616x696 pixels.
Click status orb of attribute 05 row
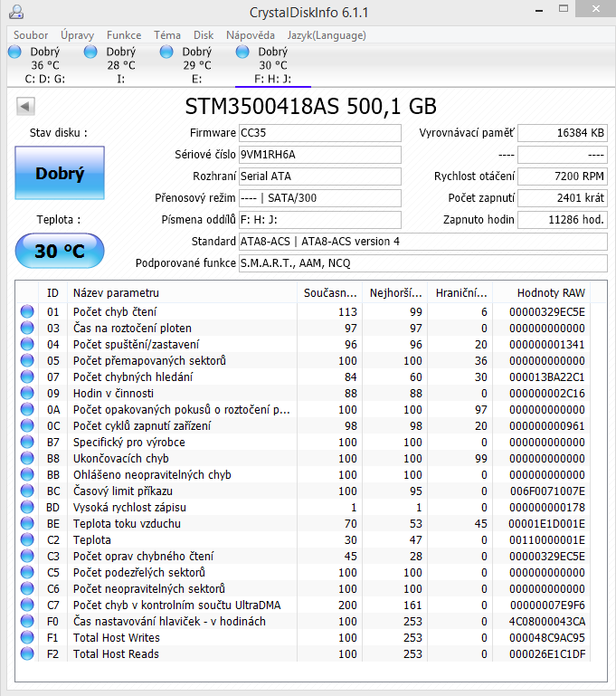pyautogui.click(x=27, y=360)
